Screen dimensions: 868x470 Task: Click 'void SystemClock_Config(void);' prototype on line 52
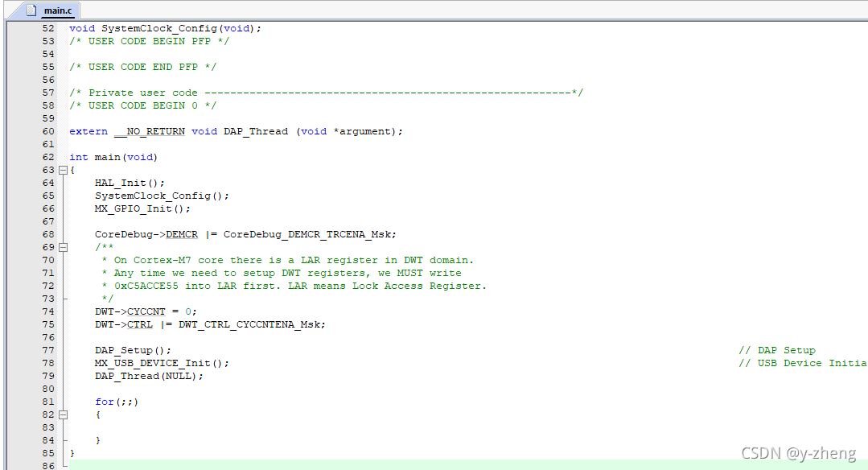[x=165, y=28]
